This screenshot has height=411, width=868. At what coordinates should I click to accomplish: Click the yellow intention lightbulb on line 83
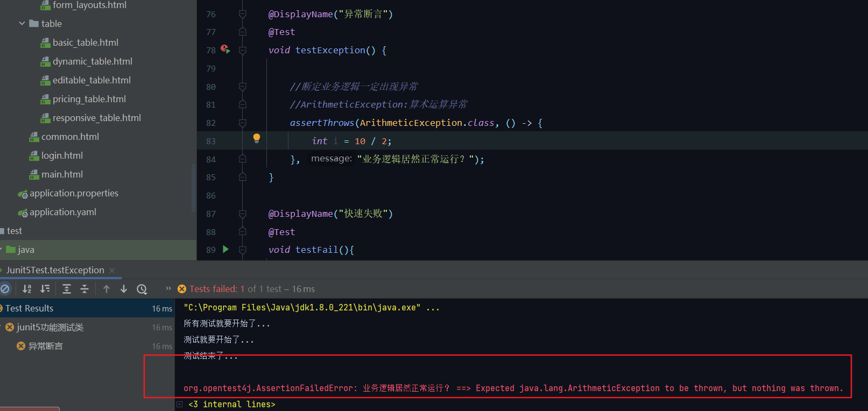(257, 138)
